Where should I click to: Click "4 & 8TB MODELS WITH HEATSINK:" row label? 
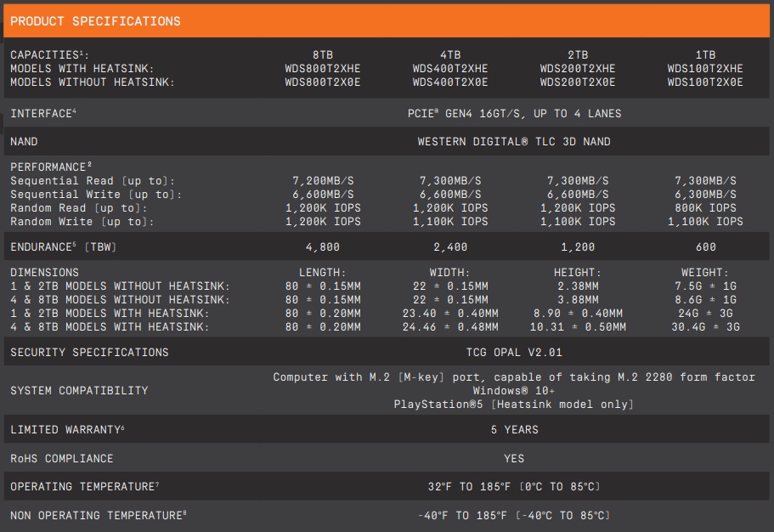[x=110, y=327]
